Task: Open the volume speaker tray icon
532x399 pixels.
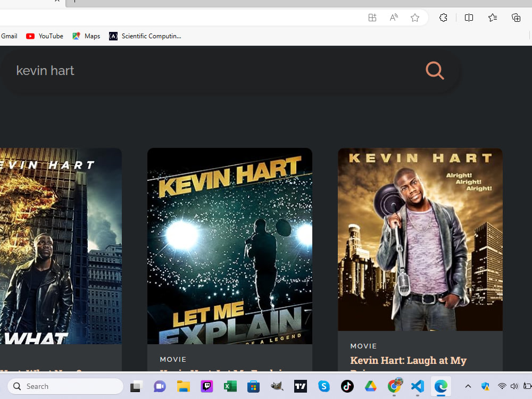Action: pos(514,386)
